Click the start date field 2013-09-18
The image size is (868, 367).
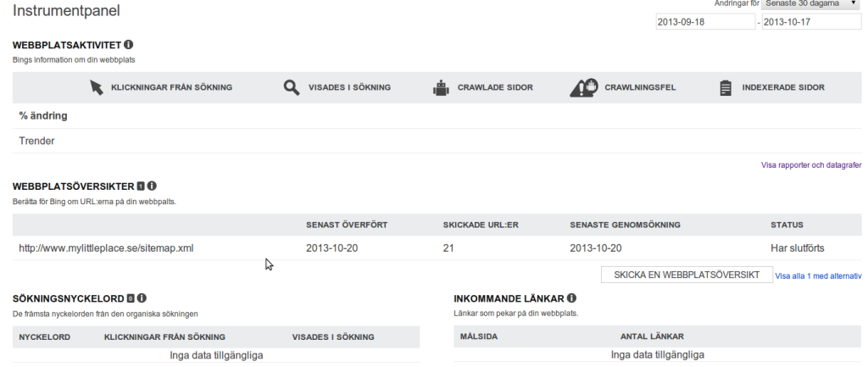click(704, 22)
